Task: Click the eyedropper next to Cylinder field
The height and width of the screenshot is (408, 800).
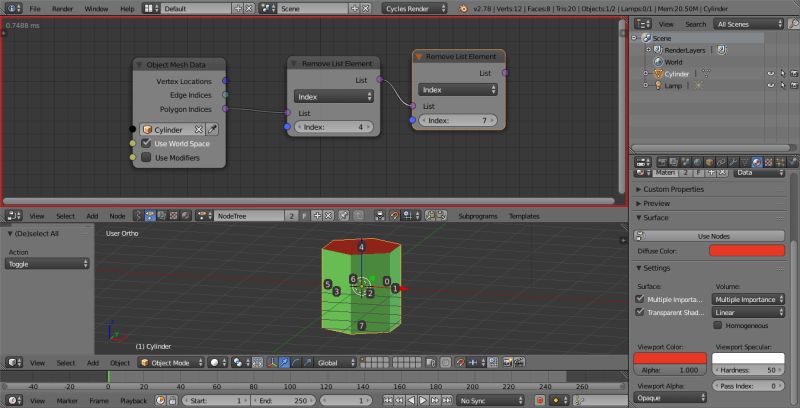Action: (x=212, y=130)
